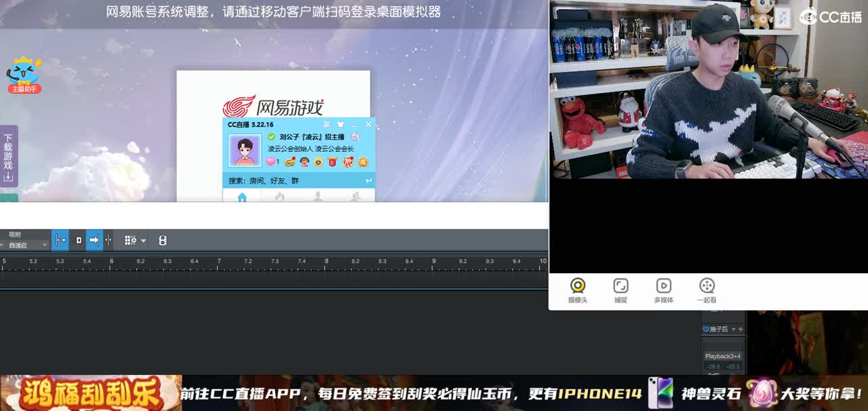Click signature 凌云公会创始人 凌云公会会长
The height and width of the screenshot is (411, 868).
click(311, 149)
